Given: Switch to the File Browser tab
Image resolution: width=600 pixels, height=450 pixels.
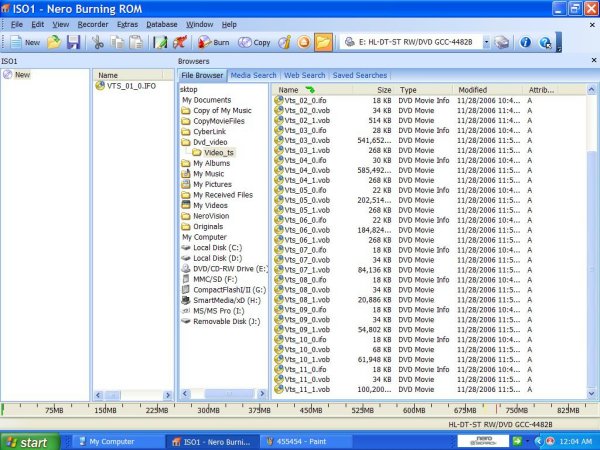Looking at the screenshot, I should 202,75.
